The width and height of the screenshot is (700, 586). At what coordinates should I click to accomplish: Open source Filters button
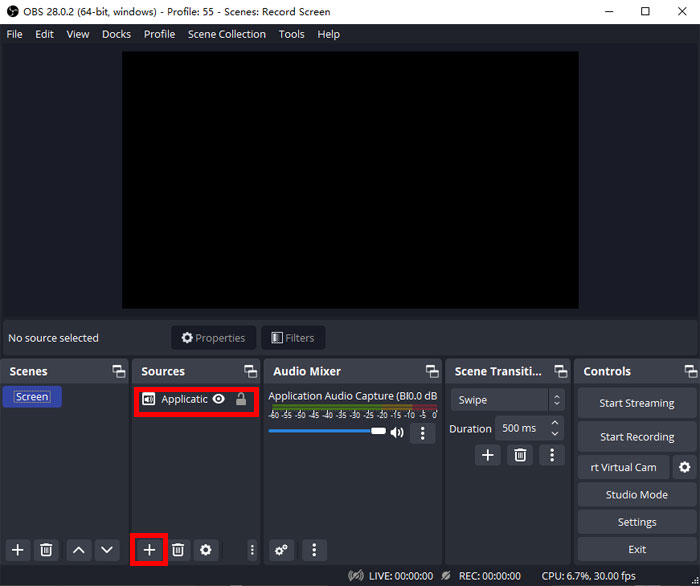pos(293,338)
